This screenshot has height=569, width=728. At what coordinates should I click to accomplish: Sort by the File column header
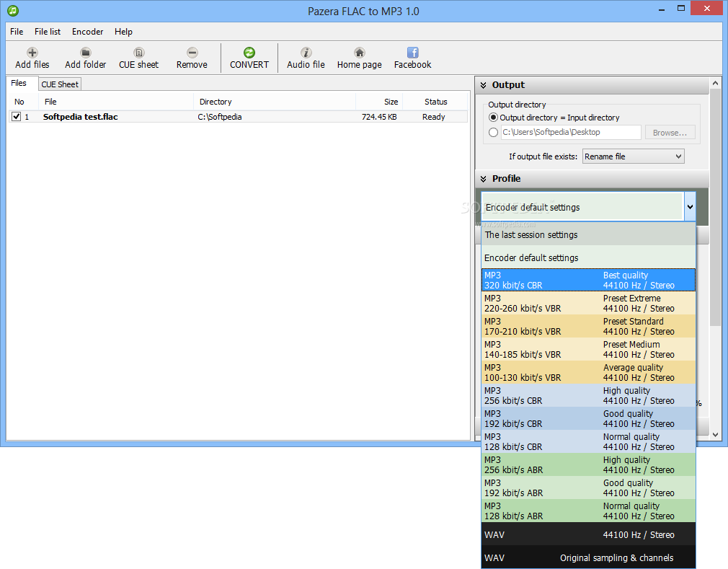tap(117, 102)
